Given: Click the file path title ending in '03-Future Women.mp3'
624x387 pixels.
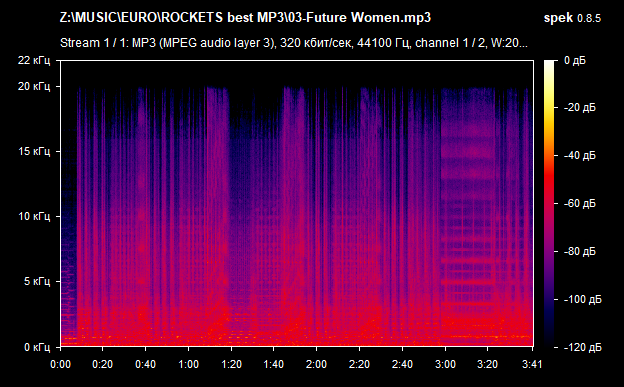Looking at the screenshot, I should [x=245, y=18].
